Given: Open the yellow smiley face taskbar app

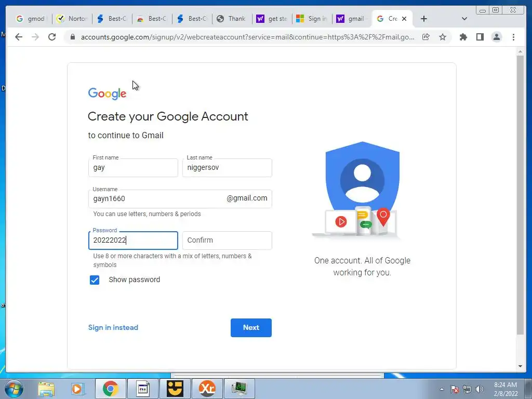Looking at the screenshot, I should [175, 389].
